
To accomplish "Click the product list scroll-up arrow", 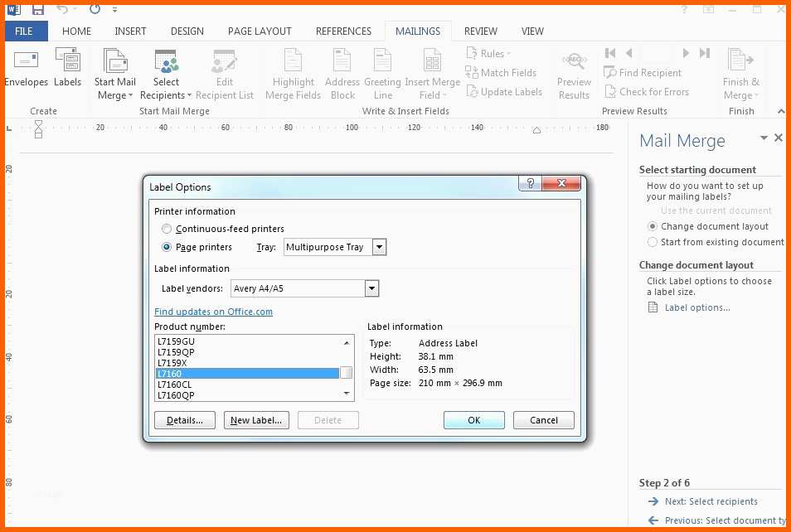I will [347, 343].
